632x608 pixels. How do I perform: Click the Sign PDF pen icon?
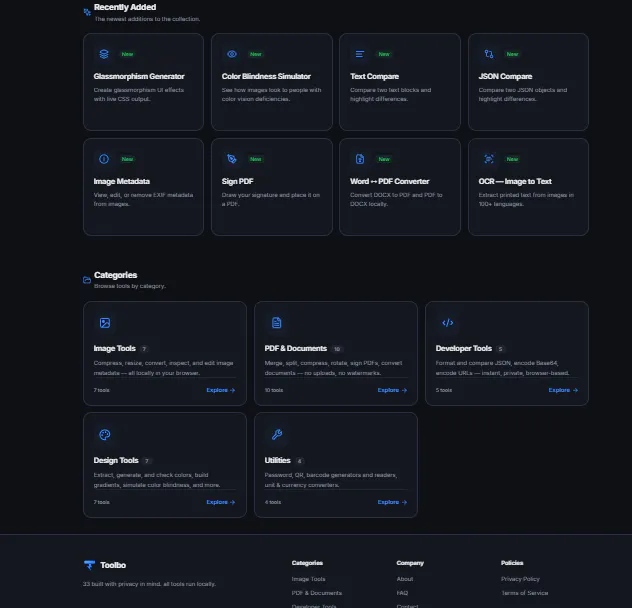coord(232,159)
